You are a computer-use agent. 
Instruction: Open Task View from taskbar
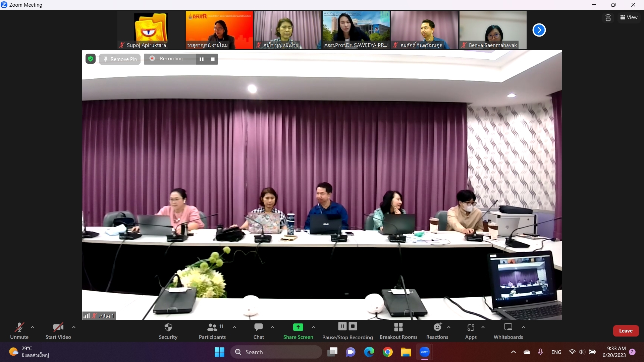[x=332, y=352]
